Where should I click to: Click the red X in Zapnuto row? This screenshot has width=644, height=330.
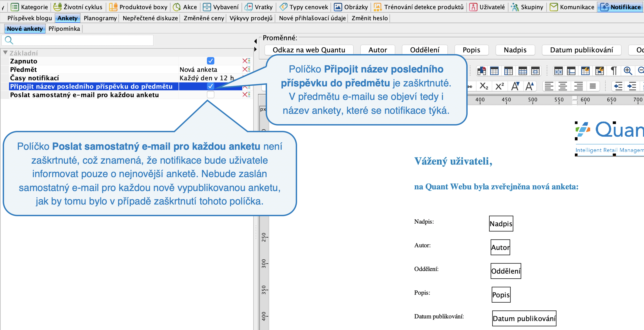[x=245, y=61]
